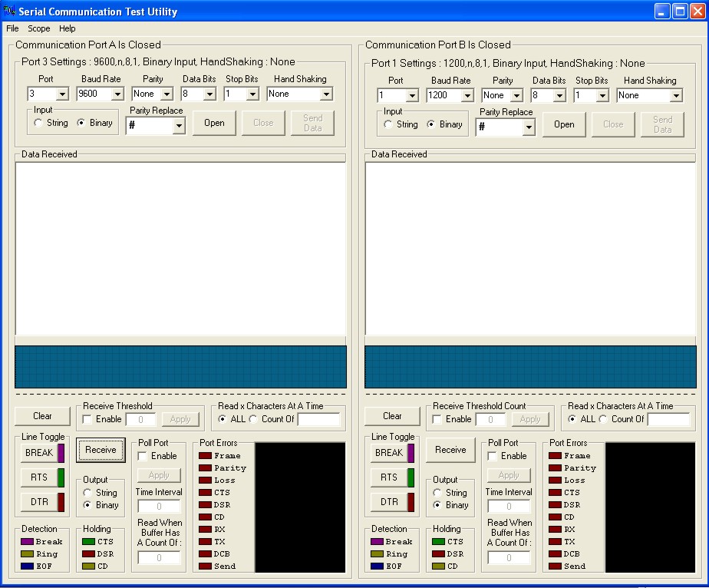Open Port B Data Bits dropdown

(560, 95)
